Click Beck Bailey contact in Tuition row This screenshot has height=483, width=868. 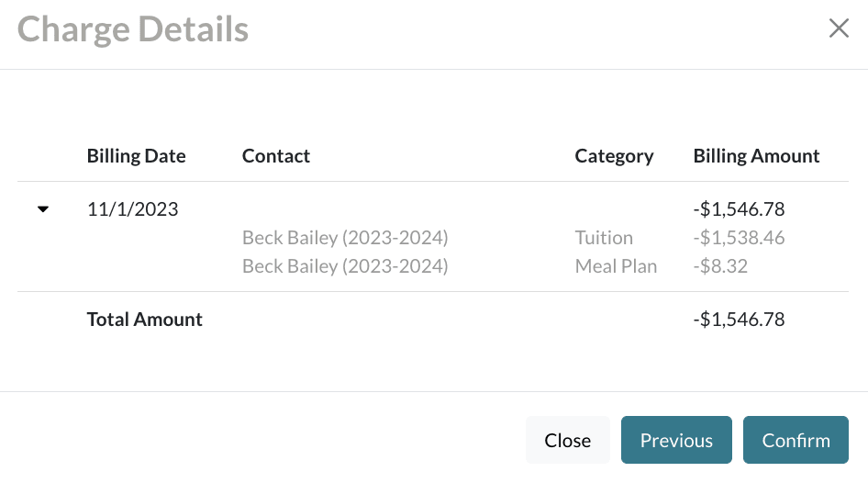(x=345, y=238)
